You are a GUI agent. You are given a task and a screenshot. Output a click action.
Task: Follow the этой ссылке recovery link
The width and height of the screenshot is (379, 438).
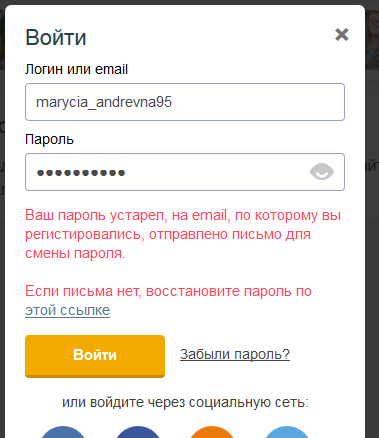click(x=67, y=310)
